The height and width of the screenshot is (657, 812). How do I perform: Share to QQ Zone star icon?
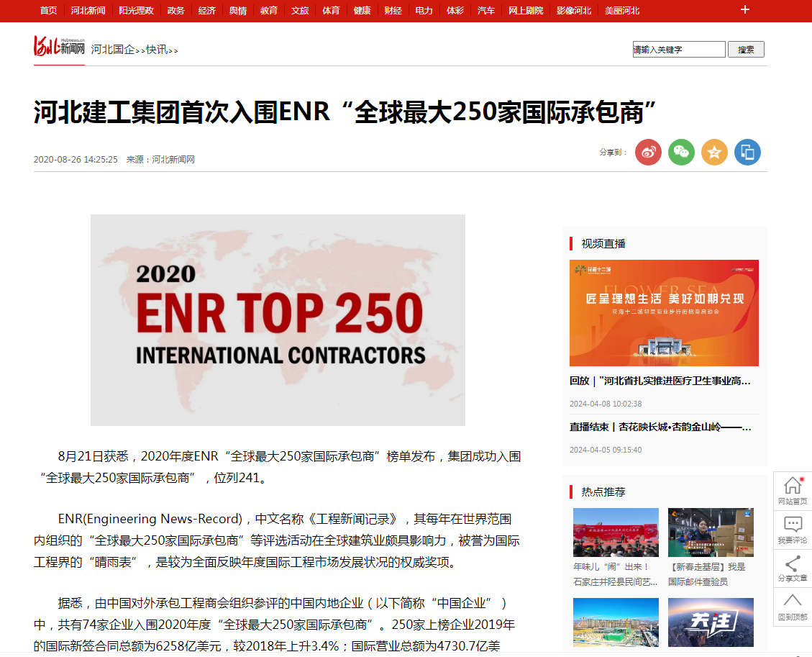point(715,153)
